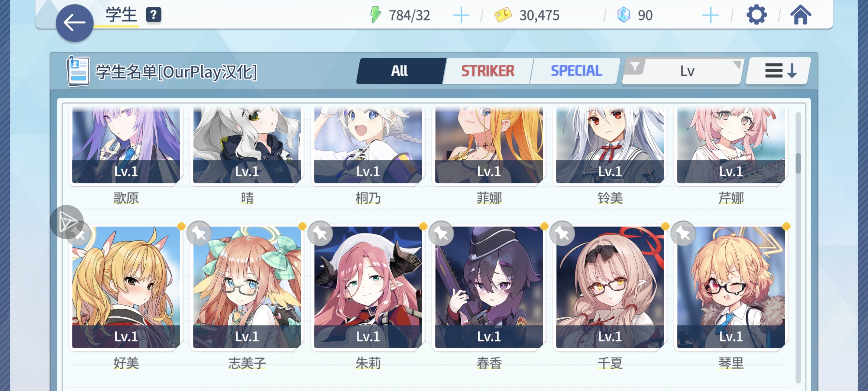Go back using the arrow button
868x391 pixels.
(75, 23)
